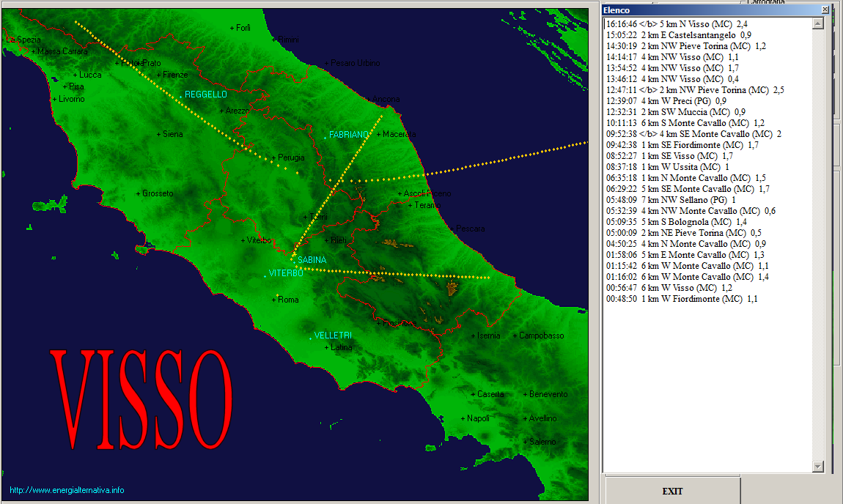Viewport: 843px width, 504px height.
Task: Select the 01:15:42 W Monte Cavallo entry
Action: (687, 266)
